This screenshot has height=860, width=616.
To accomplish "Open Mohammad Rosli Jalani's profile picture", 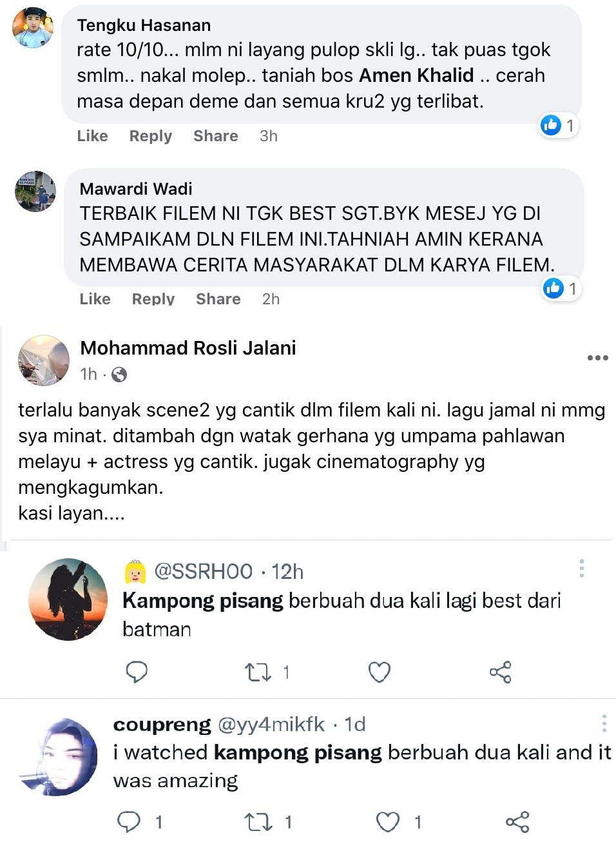I will pyautogui.click(x=44, y=360).
